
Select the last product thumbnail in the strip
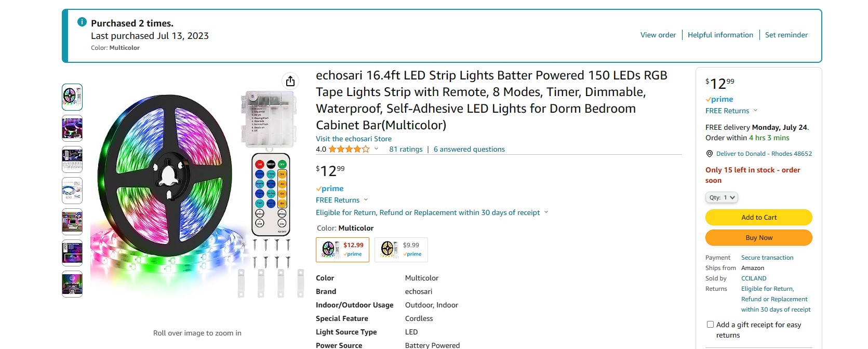[72, 284]
